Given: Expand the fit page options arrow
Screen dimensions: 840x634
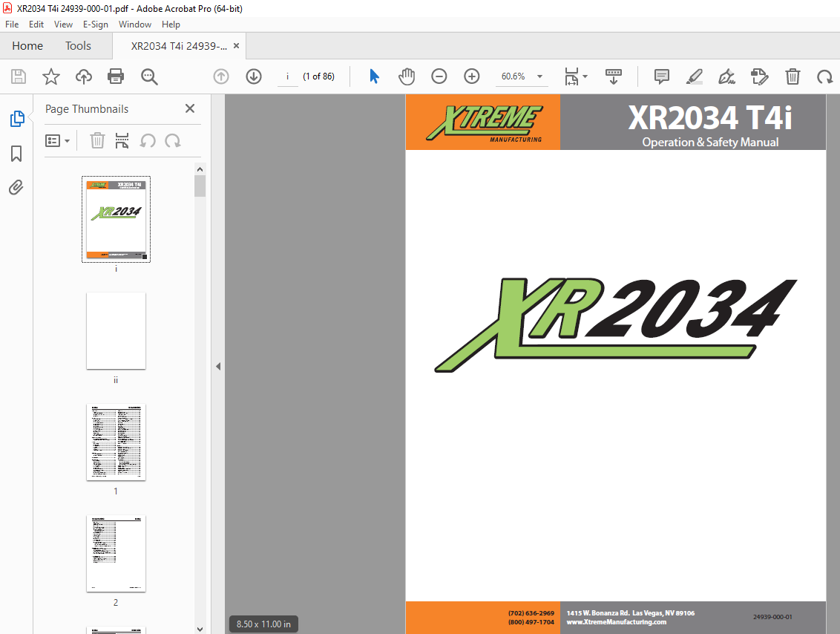Looking at the screenshot, I should click(585, 76).
